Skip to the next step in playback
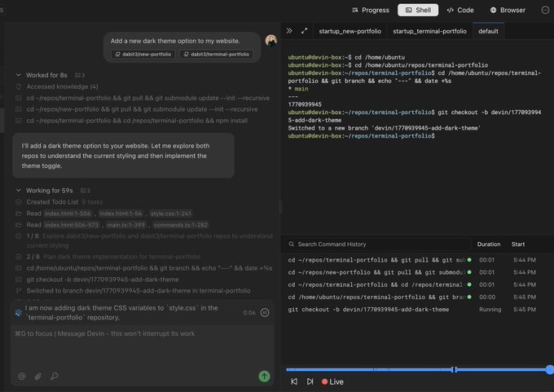Image resolution: width=554 pixels, height=392 pixels. coord(310,381)
